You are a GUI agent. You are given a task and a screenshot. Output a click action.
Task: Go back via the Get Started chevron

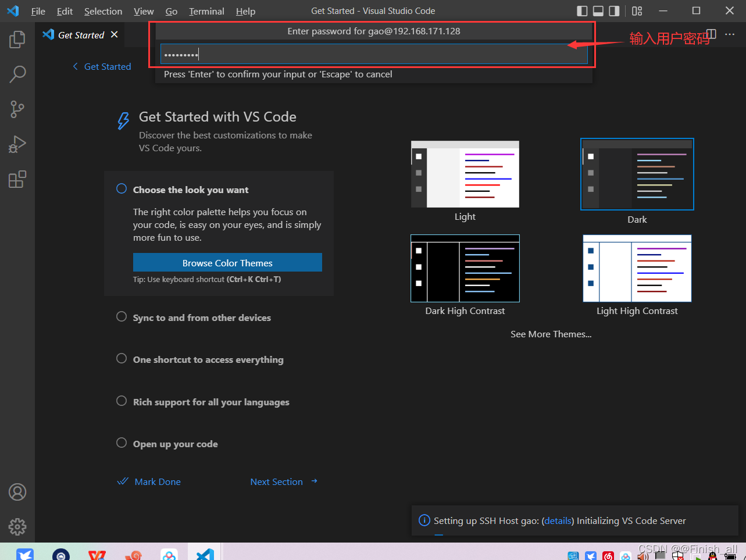(75, 66)
